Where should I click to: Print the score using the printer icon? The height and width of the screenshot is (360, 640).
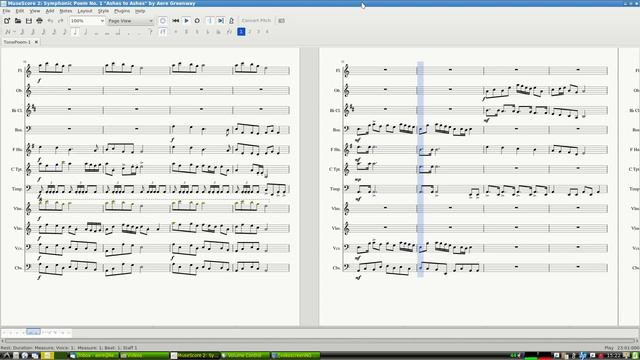[x=39, y=20]
